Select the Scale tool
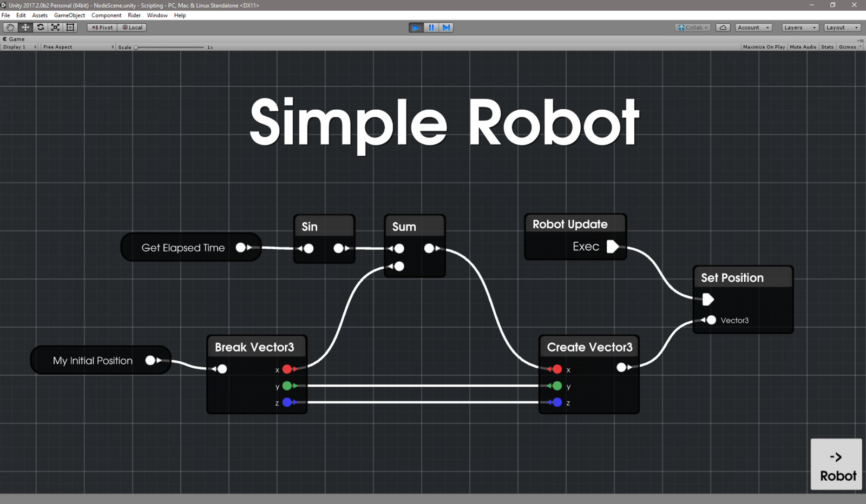Screen dimensions: 866x504 55,27
